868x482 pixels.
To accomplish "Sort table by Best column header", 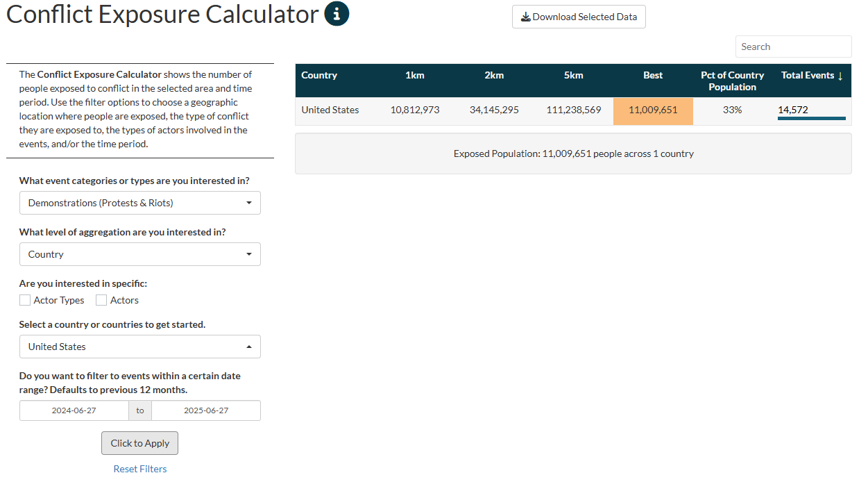I will (653, 75).
